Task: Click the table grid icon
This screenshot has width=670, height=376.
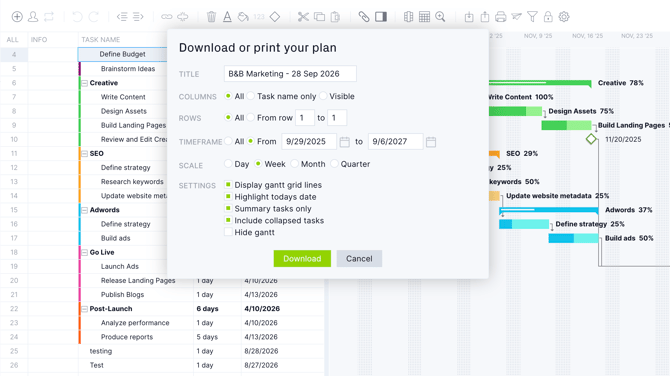Action: (424, 17)
